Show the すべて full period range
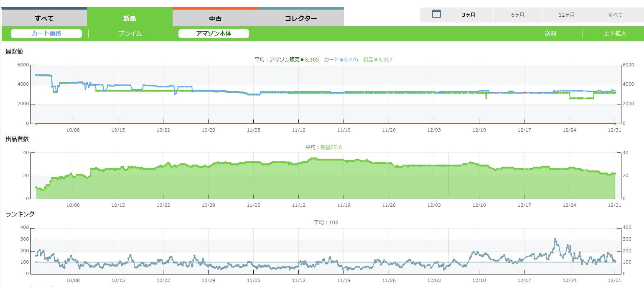This screenshot has width=644, height=287. [x=615, y=15]
